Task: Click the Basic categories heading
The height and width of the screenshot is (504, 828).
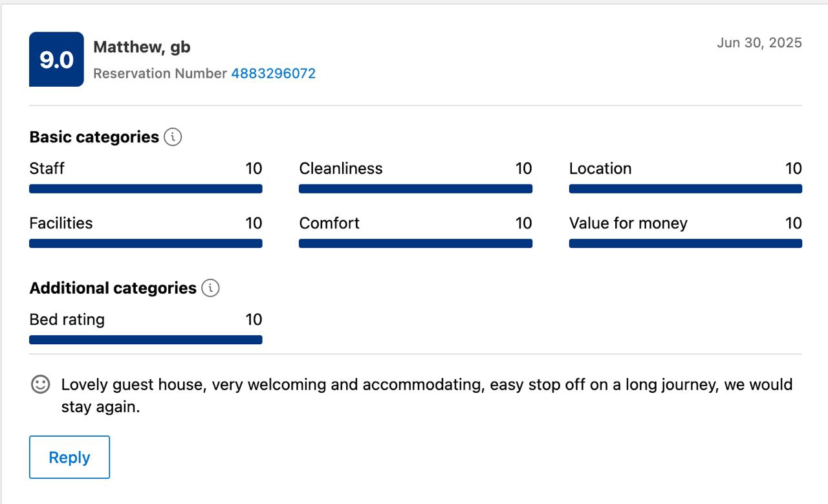Action: 94,137
